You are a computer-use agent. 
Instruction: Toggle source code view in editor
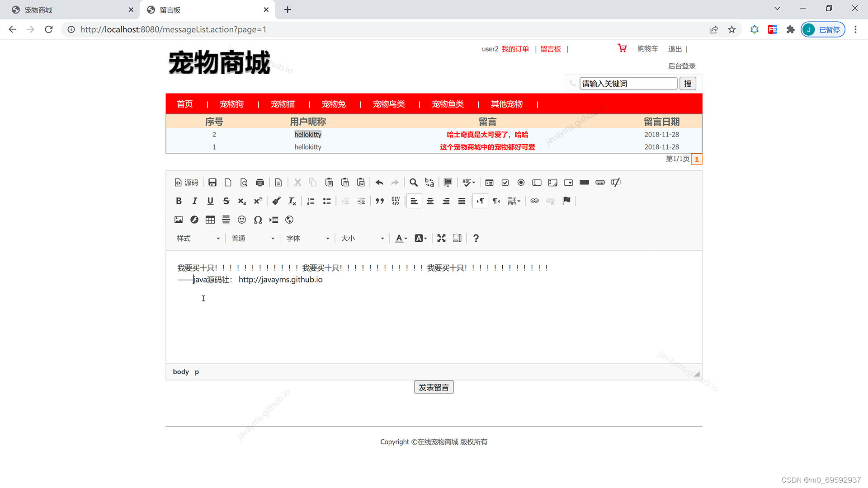[186, 183]
